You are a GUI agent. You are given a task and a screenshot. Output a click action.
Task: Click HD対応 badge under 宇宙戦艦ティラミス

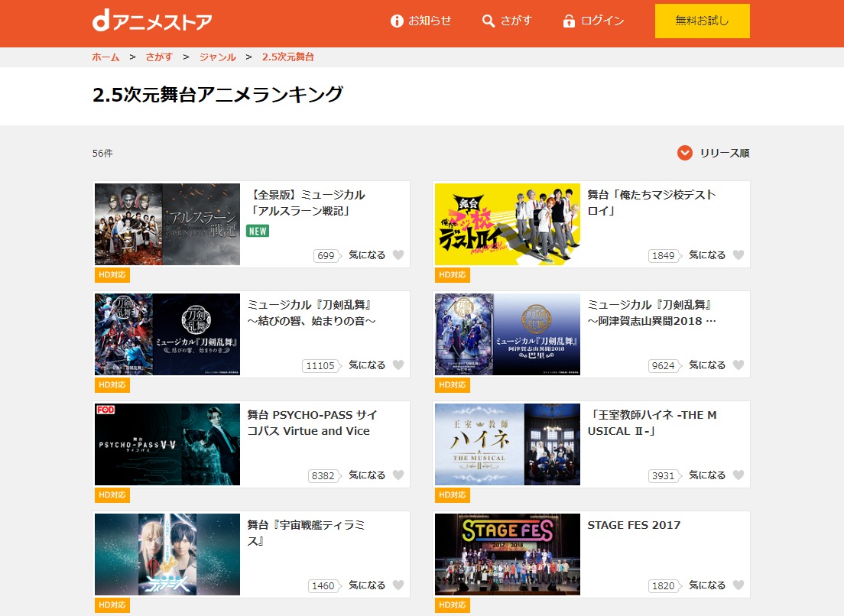click(x=112, y=605)
